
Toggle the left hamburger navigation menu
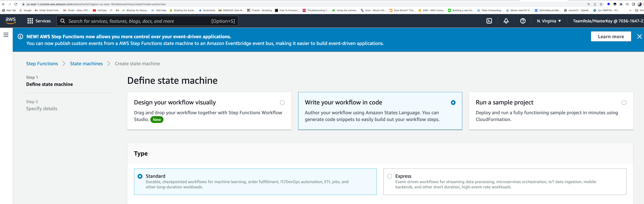pyautogui.click(x=6, y=35)
